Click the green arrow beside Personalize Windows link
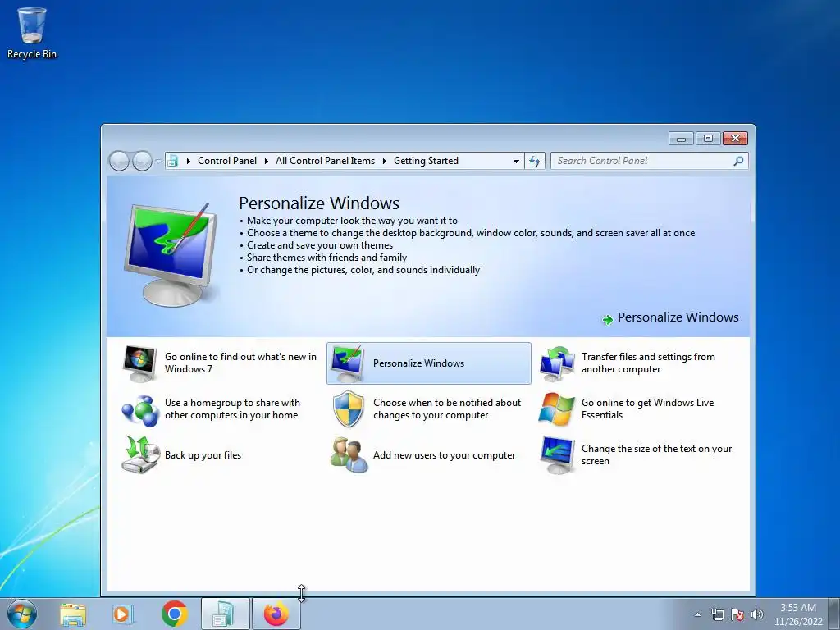 pyautogui.click(x=608, y=320)
